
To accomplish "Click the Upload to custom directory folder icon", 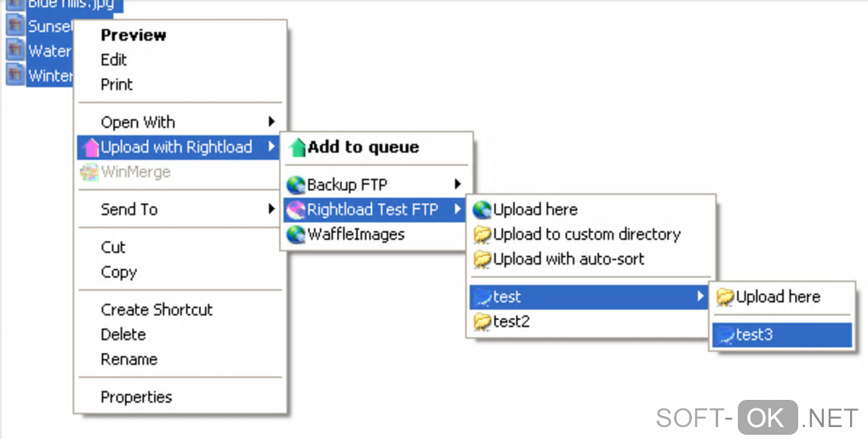I will pyautogui.click(x=483, y=235).
